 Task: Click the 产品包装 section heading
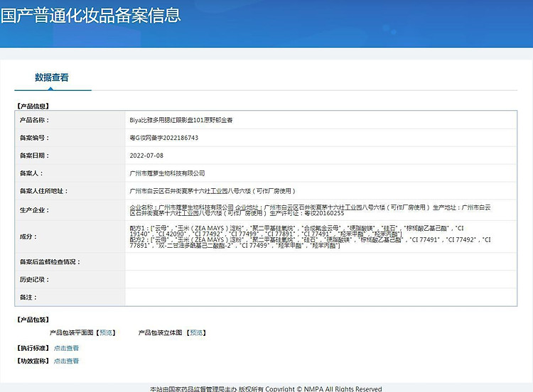click(33, 320)
